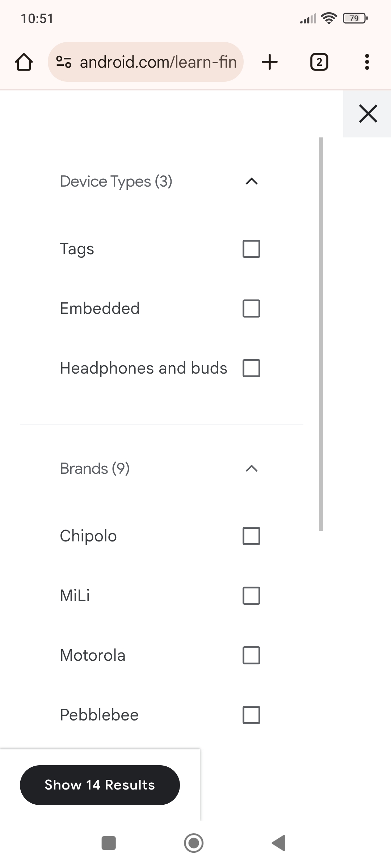Tap the browser home icon
Viewport: 391px width, 868px height.
pos(24,62)
